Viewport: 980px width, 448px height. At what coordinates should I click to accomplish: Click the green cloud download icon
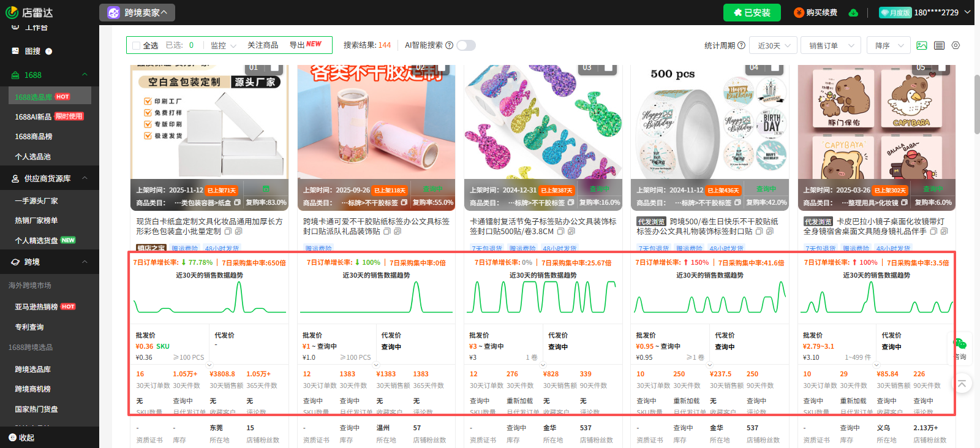853,13
